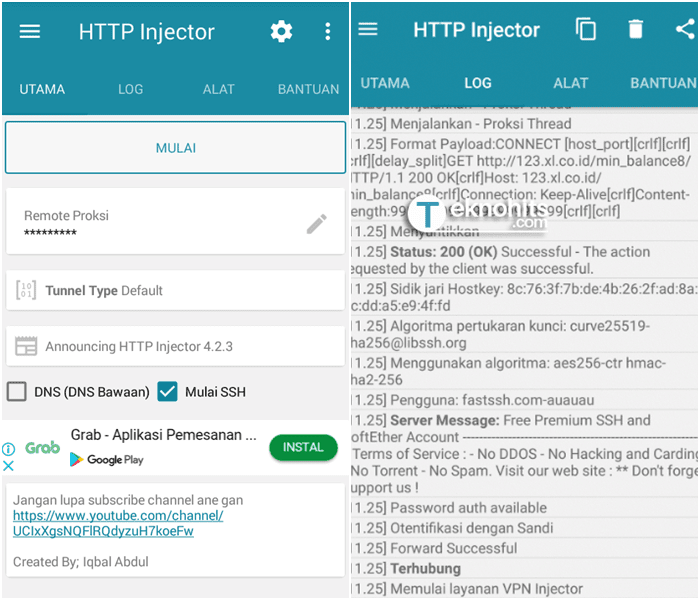Open ad info icon

point(8,448)
